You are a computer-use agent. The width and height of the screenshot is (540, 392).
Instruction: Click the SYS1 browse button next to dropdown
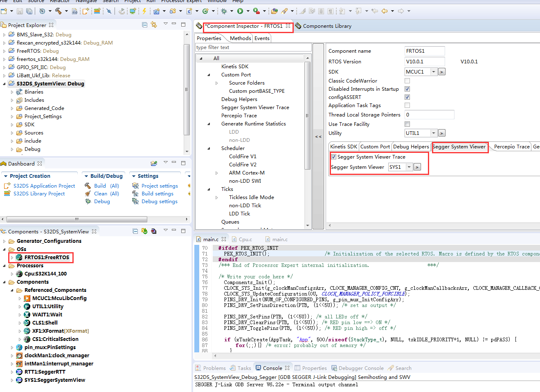tap(417, 167)
